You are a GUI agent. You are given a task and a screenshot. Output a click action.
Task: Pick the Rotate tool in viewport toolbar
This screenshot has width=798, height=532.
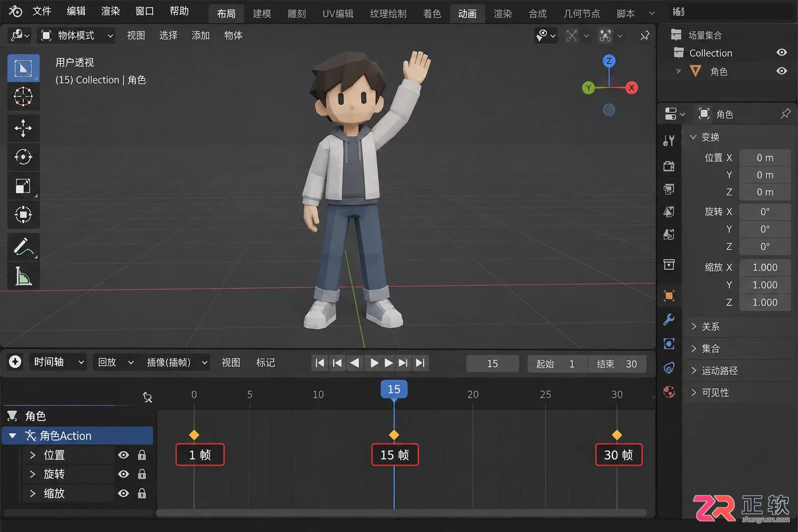23,157
